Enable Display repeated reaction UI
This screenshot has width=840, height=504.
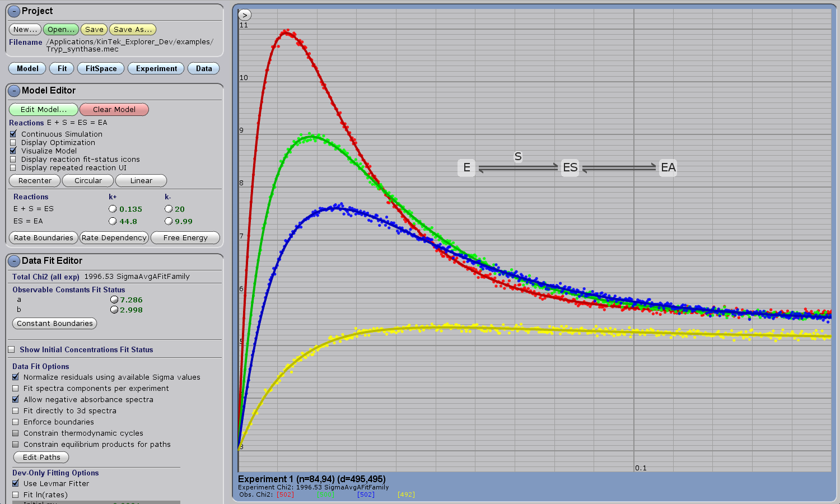(13, 168)
